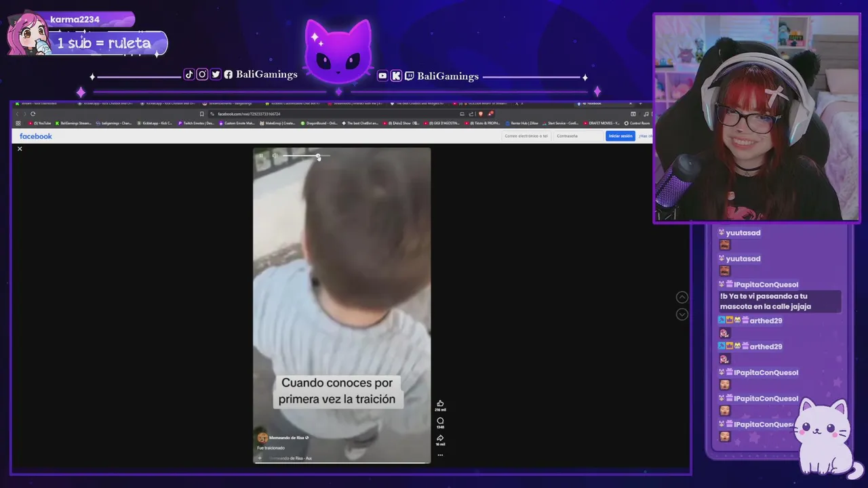Click the audio track 'Memeando de Risa - Aux'
The image size is (868, 488).
(290, 458)
